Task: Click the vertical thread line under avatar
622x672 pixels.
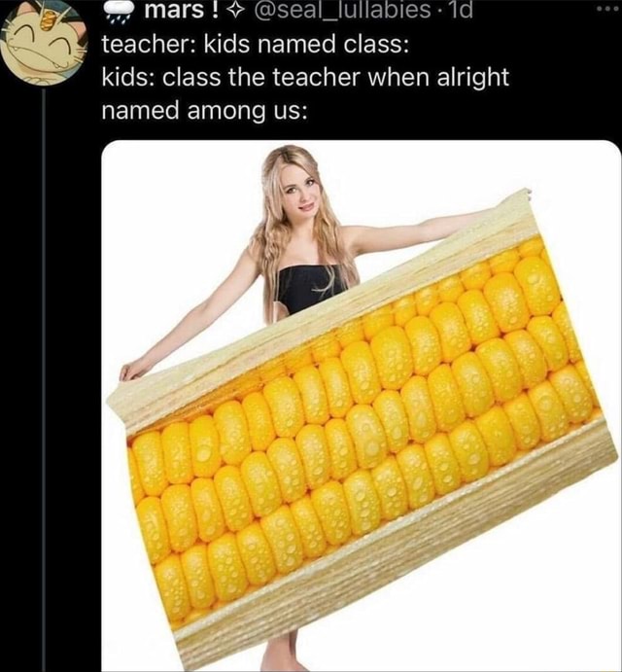Action: point(44,379)
